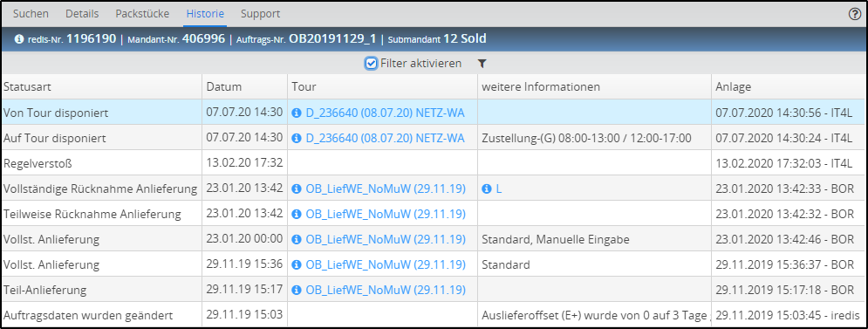868x329 pixels.
Task: Switch to the Suchen tab
Action: [31, 14]
